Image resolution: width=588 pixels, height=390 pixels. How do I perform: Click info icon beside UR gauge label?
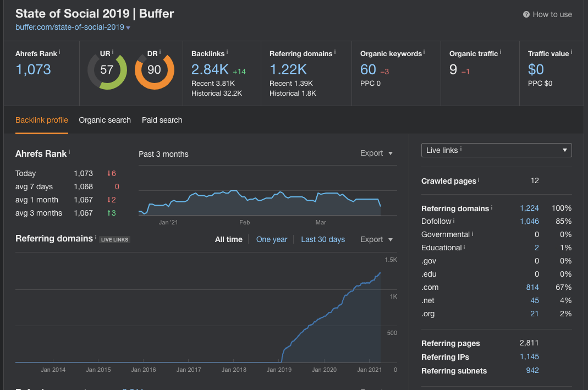coord(113,52)
